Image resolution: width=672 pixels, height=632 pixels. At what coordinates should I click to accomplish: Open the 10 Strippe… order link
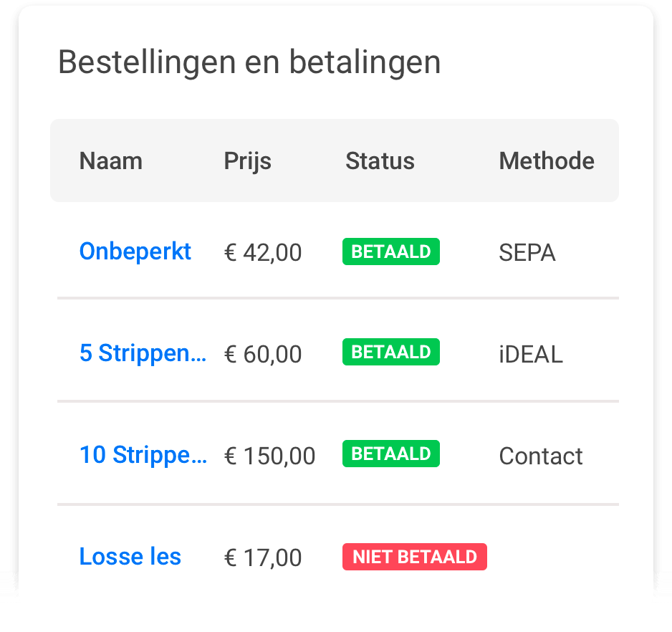[143, 455]
